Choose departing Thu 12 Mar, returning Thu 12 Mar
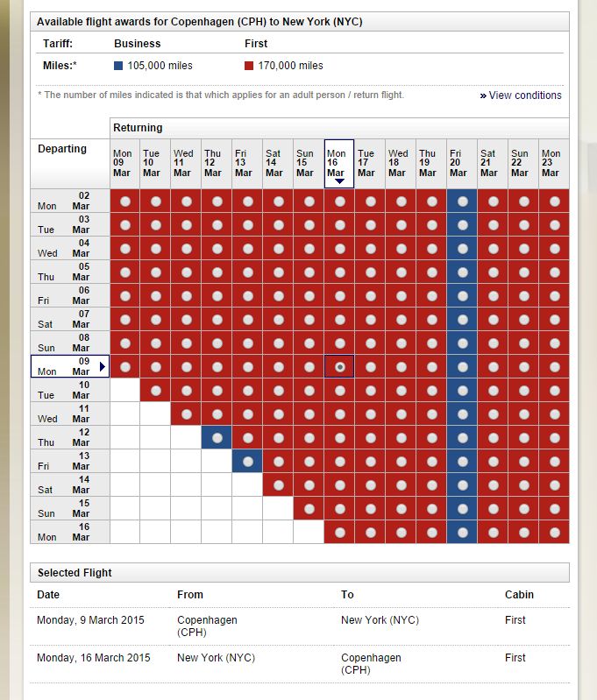597x700 pixels. (x=217, y=437)
